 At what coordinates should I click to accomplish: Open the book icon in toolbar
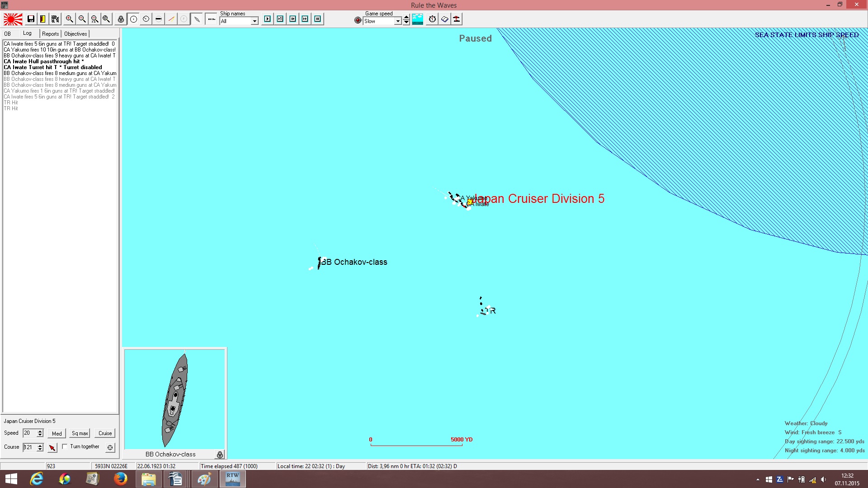[x=445, y=19]
